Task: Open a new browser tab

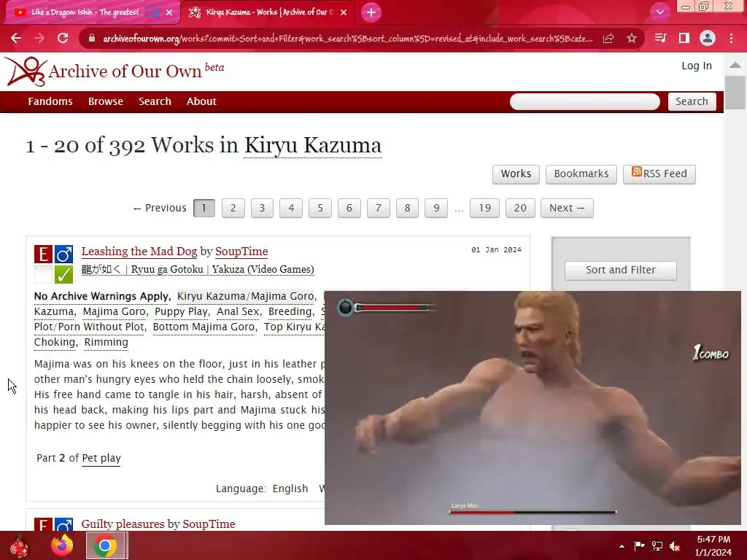Action: click(371, 12)
